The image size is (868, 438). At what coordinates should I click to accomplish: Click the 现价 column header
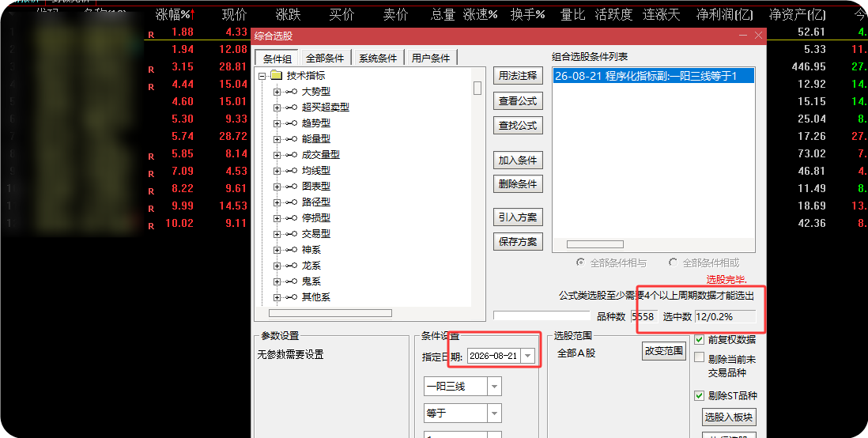click(x=234, y=15)
